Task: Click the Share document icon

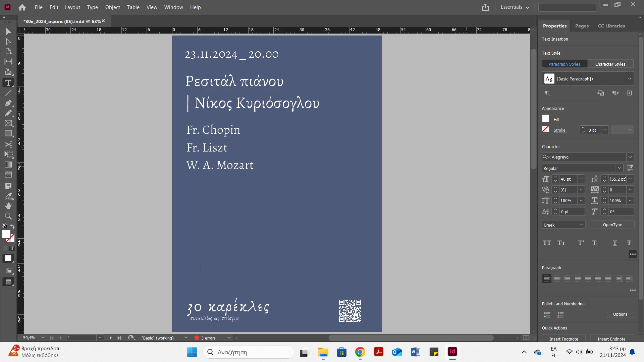Action: [485, 7]
